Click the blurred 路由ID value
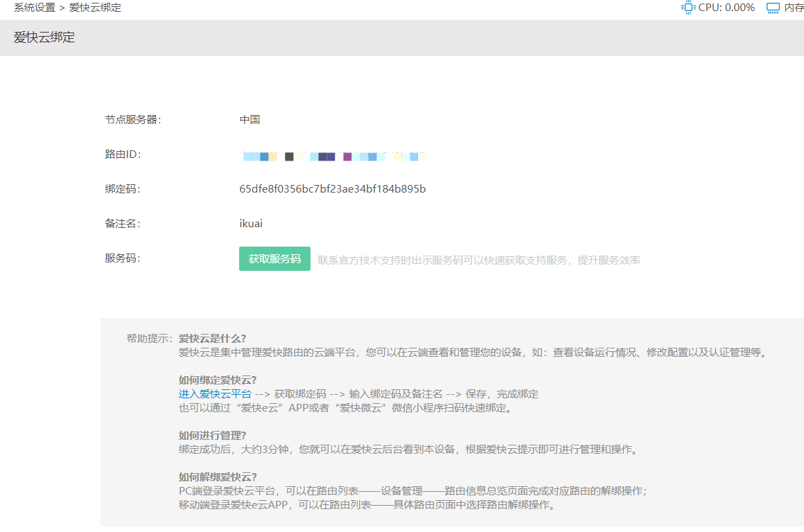 (x=333, y=156)
